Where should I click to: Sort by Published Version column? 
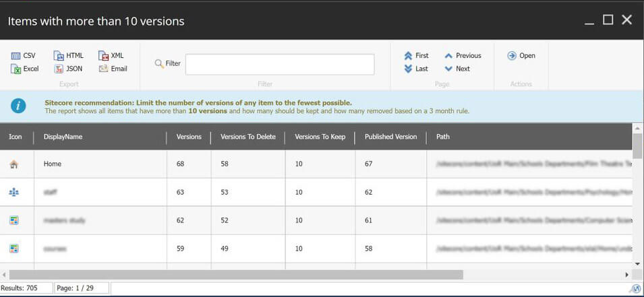[390, 137]
